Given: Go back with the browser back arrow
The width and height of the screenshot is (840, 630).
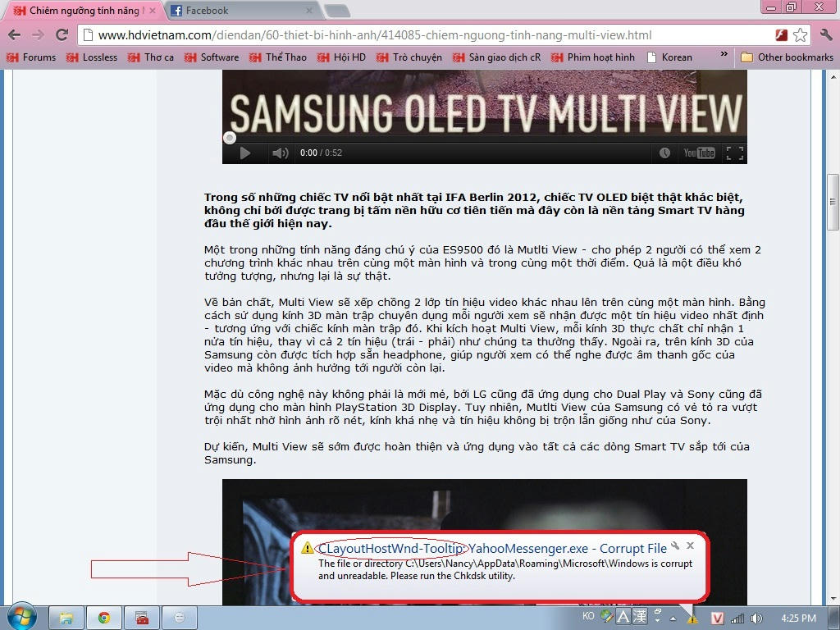Looking at the screenshot, I should (15, 35).
